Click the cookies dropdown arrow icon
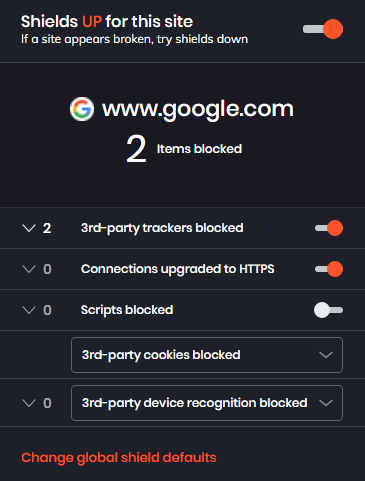The height and width of the screenshot is (481, 365). [x=326, y=355]
